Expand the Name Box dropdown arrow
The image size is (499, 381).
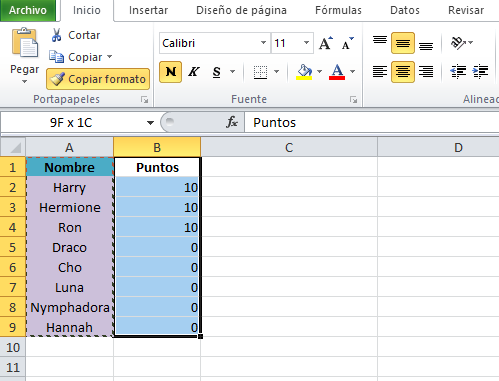pos(150,123)
